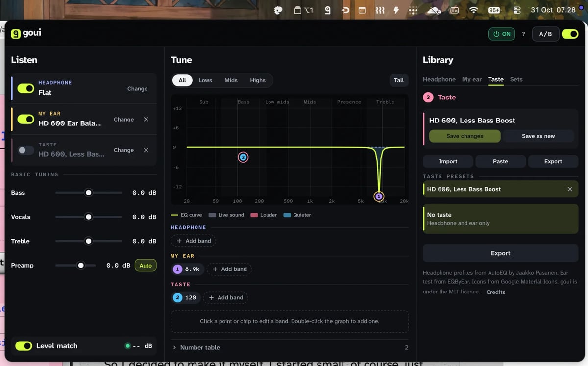This screenshot has width=588, height=366.
Task: Change the Taste profile
Action: click(x=123, y=150)
